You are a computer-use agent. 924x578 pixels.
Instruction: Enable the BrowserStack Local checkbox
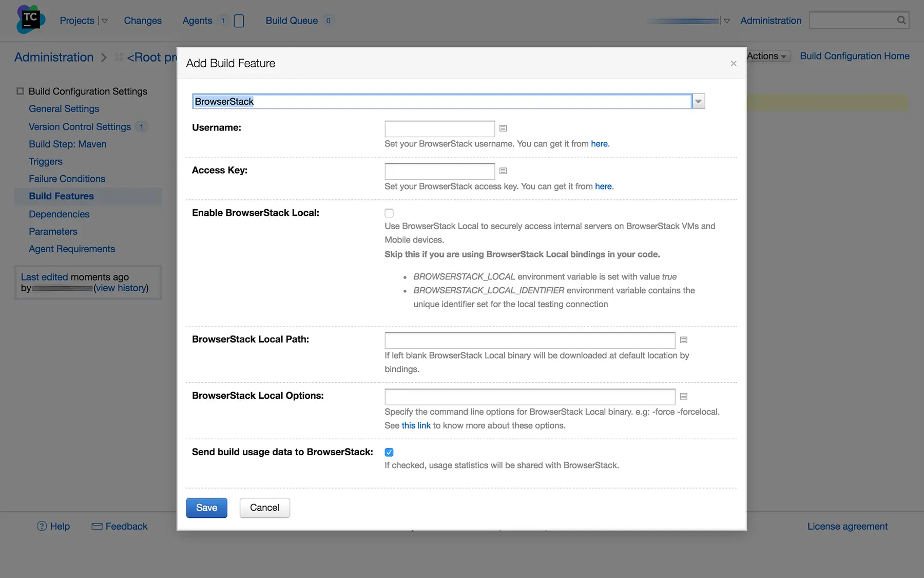[389, 213]
